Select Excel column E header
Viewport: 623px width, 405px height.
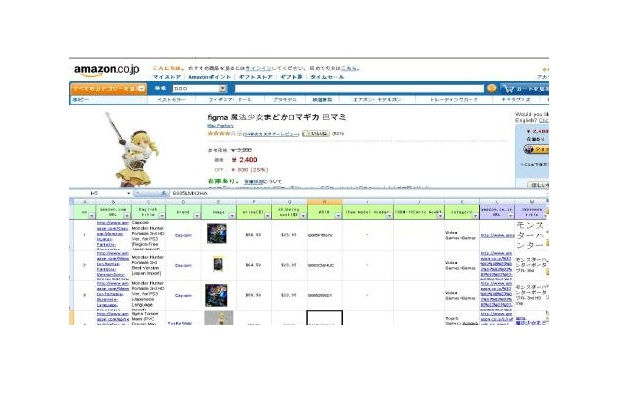(x=219, y=202)
